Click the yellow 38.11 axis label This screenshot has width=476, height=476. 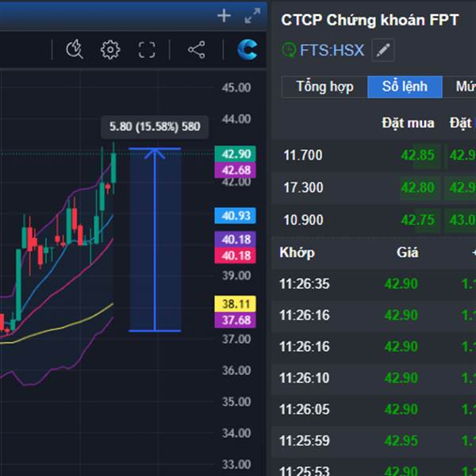(x=236, y=304)
